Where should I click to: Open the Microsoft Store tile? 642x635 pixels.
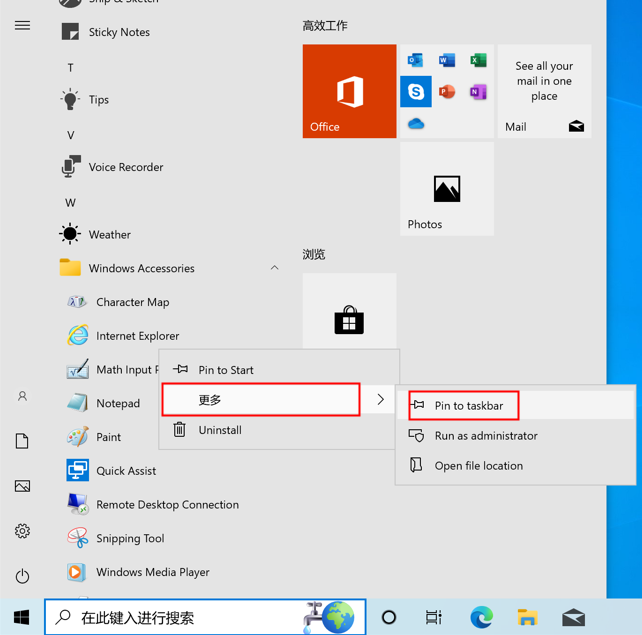(349, 320)
